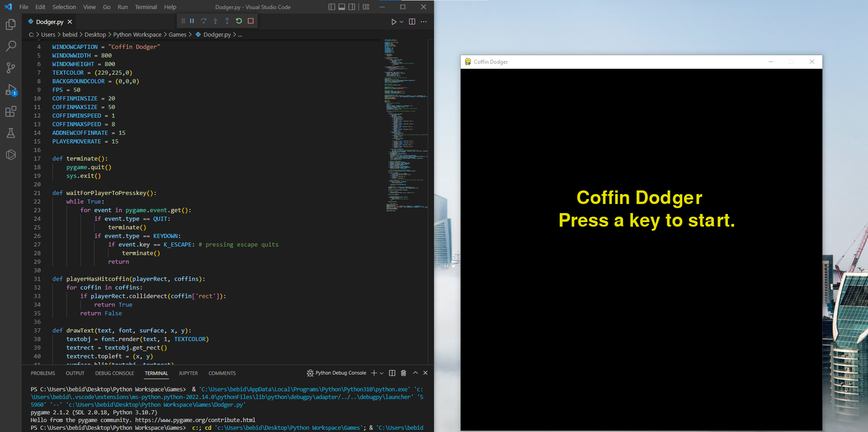Stop debugging Dodger.py

pos(251,21)
